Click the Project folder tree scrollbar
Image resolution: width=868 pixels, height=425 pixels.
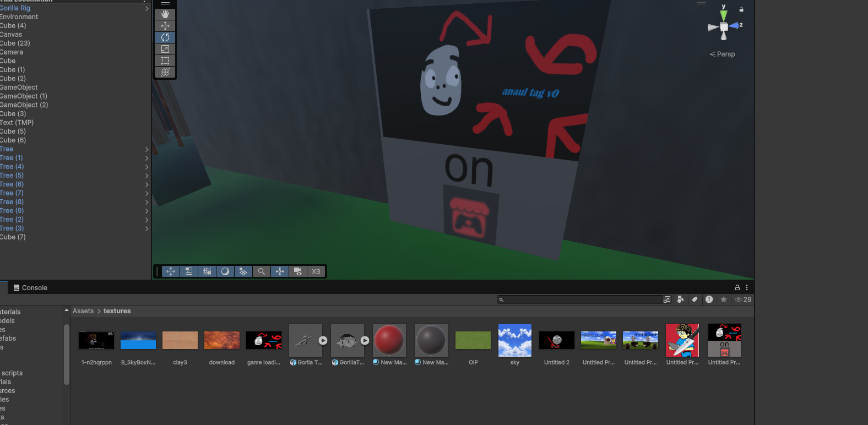tap(67, 354)
